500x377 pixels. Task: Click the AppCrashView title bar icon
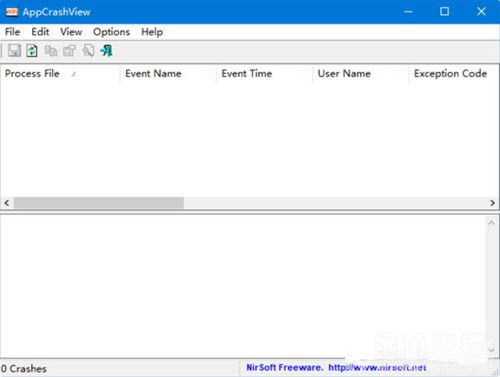tap(12, 12)
